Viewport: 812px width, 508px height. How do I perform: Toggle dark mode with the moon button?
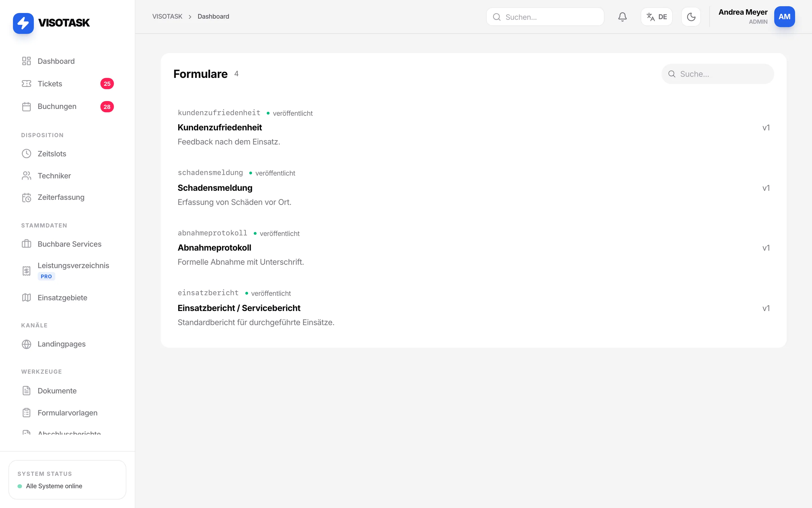(691, 17)
